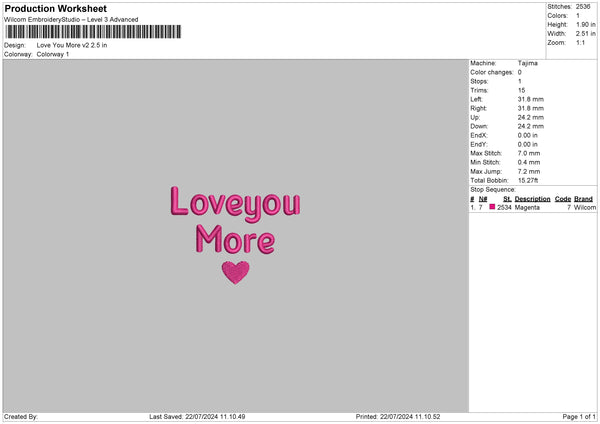The height and width of the screenshot is (424, 600).
Task: Click the Left 31.8 mm row
Action: [x=507, y=99]
